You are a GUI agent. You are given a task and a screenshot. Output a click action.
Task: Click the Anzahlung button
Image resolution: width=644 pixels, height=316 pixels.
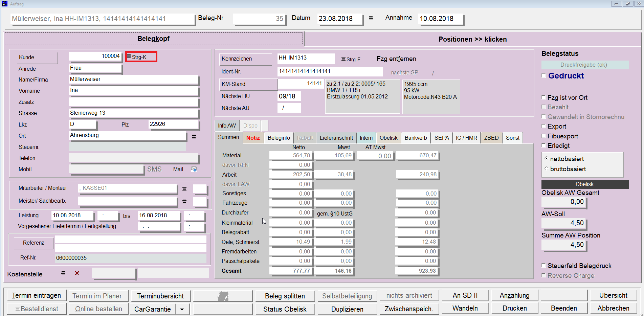514,295
